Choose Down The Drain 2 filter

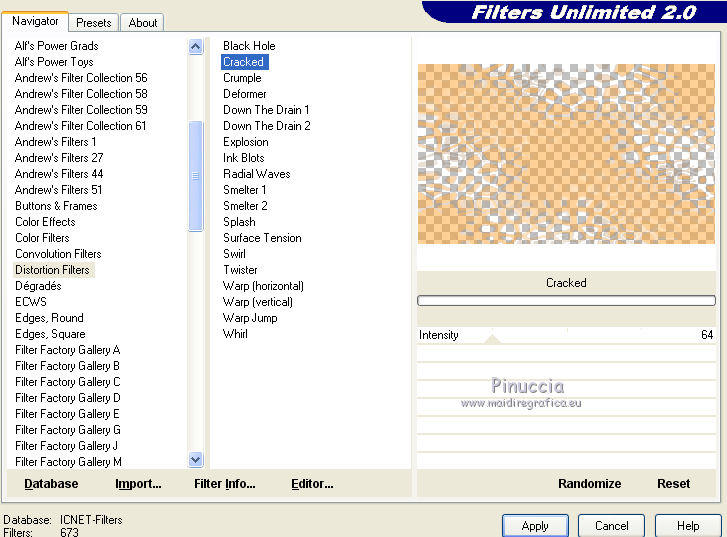tap(267, 126)
